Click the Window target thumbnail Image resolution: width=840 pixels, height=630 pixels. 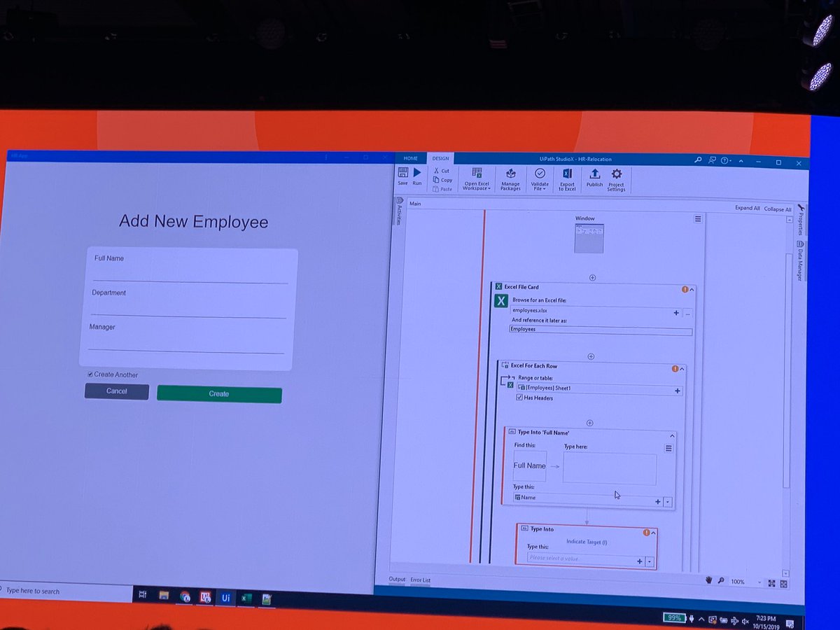(x=588, y=239)
